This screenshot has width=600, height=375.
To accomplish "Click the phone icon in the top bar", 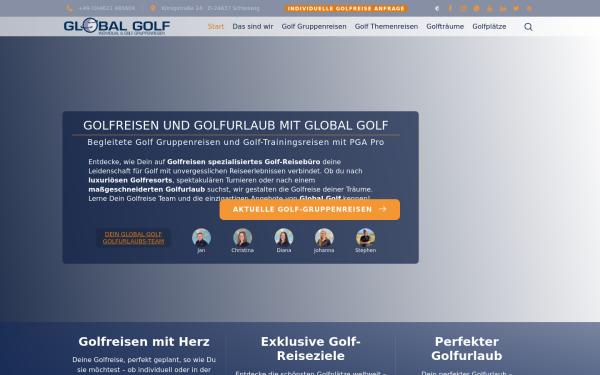I will click(x=69, y=8).
